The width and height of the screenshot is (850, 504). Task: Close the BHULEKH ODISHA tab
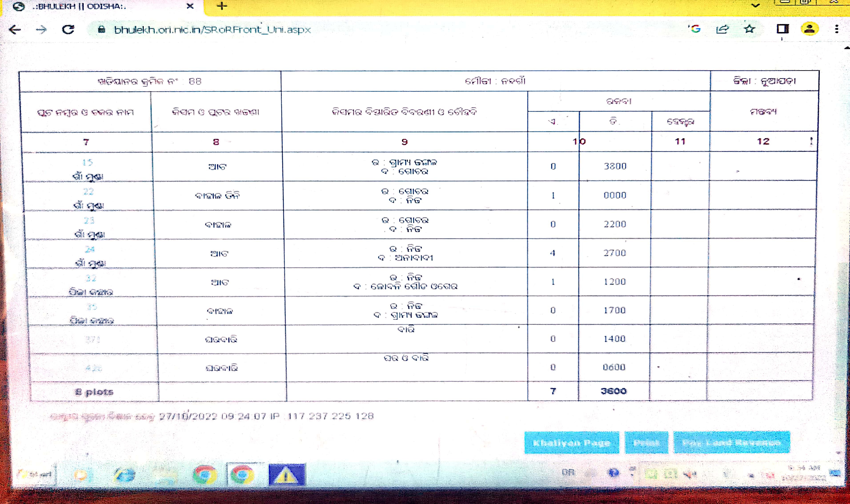click(x=190, y=6)
